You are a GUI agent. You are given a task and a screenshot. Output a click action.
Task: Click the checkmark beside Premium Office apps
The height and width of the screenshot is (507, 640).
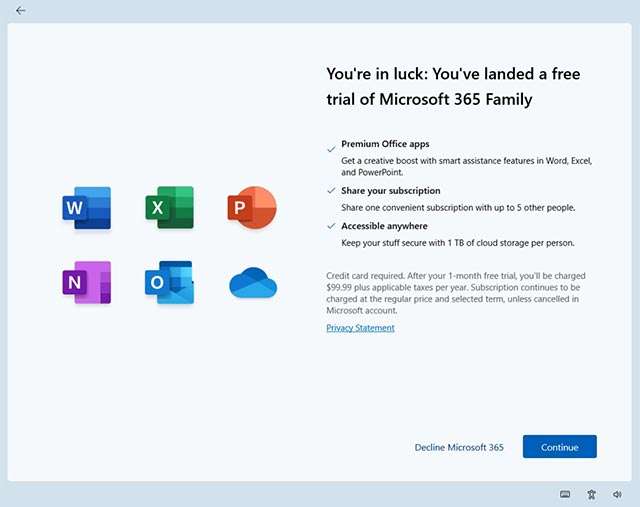(x=331, y=149)
